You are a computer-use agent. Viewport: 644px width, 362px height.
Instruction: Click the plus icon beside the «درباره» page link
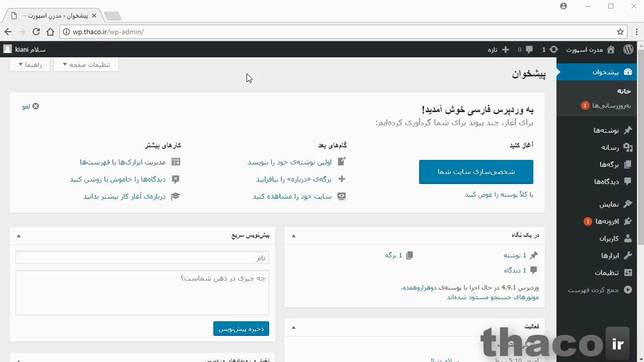(342, 179)
